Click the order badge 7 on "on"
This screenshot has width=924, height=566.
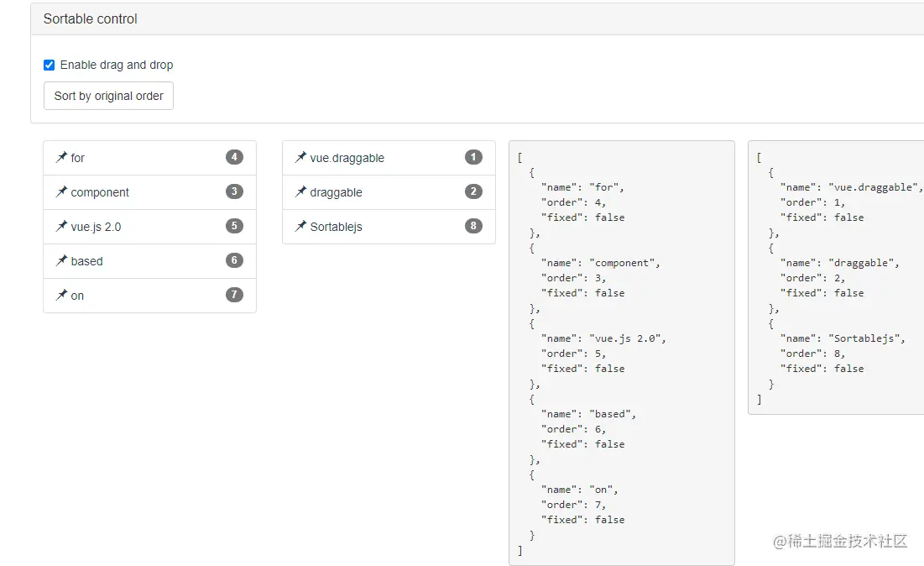coord(234,295)
